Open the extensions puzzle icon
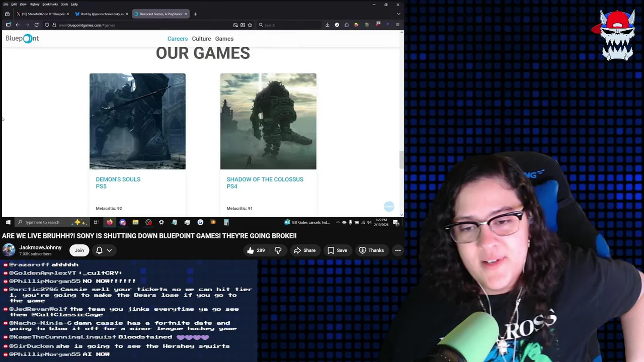Screen dimensions: 644x362 point(346,25)
